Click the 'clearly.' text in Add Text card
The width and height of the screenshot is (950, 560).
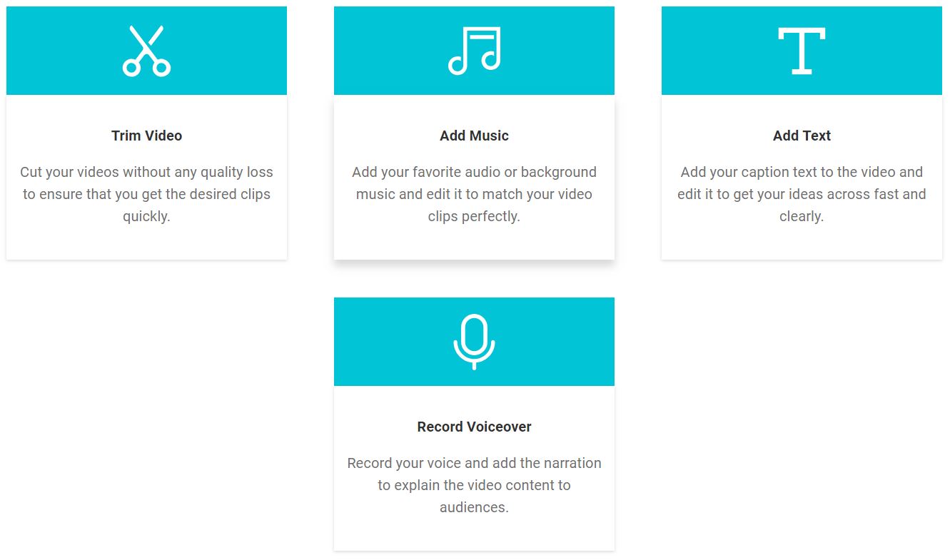pyautogui.click(x=802, y=216)
